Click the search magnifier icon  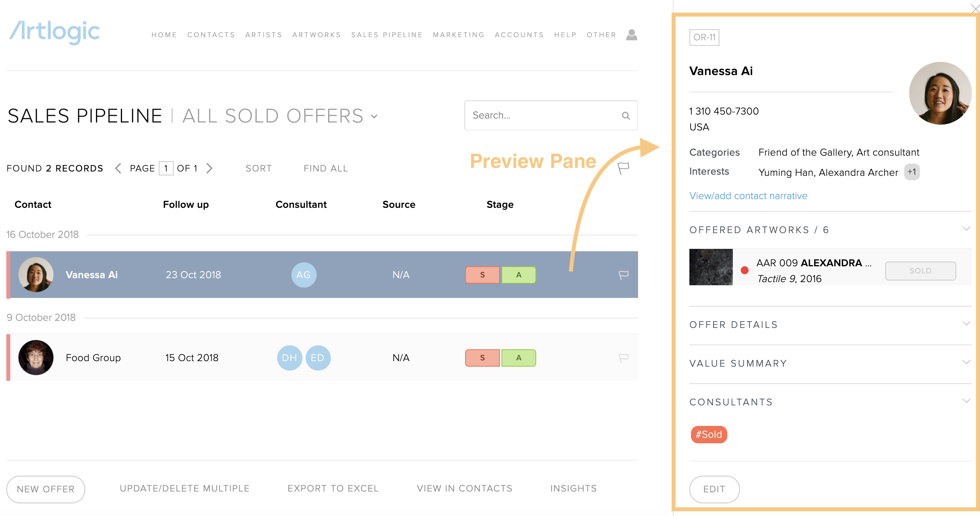[x=625, y=116]
